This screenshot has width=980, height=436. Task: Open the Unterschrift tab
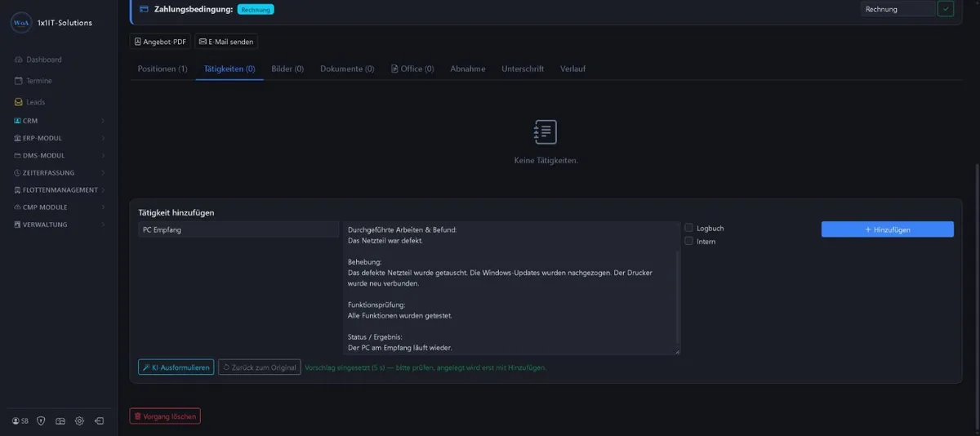(x=523, y=69)
